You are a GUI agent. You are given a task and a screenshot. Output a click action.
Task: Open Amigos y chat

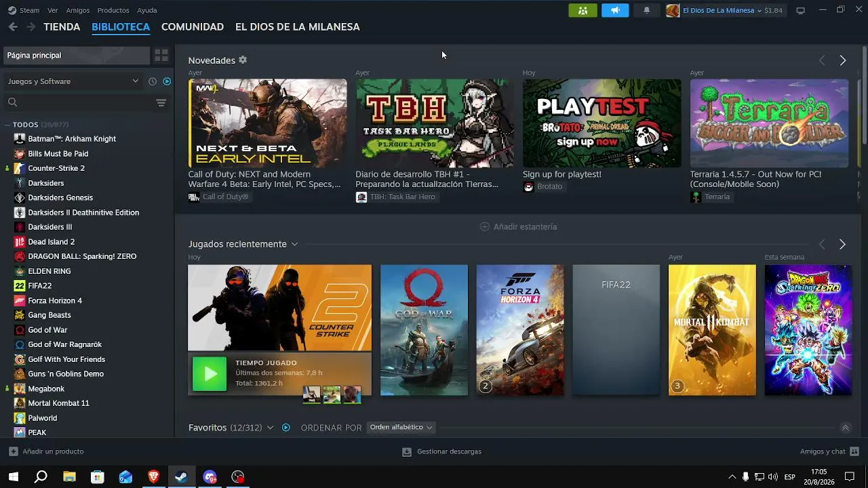pyautogui.click(x=829, y=451)
